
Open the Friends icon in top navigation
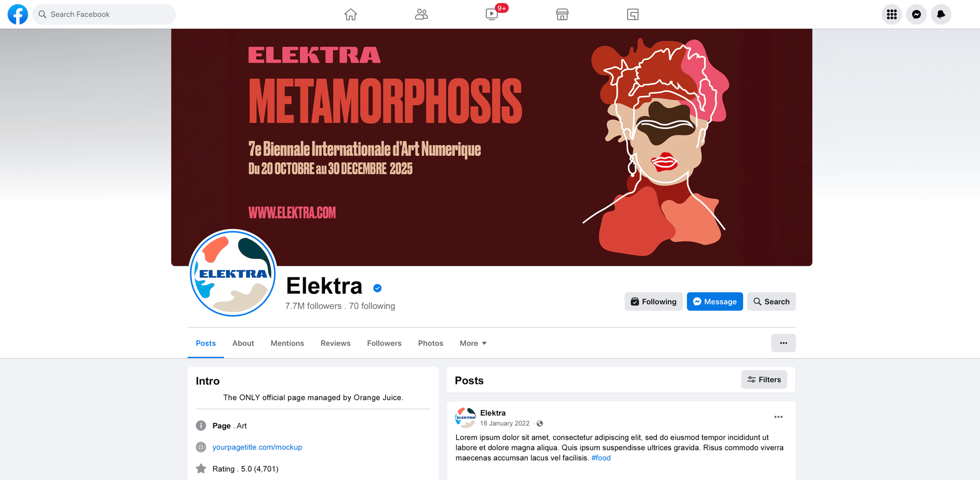coord(421,14)
